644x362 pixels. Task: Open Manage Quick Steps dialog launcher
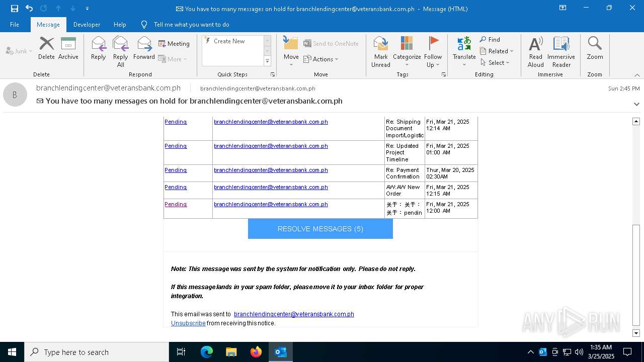[x=273, y=74]
